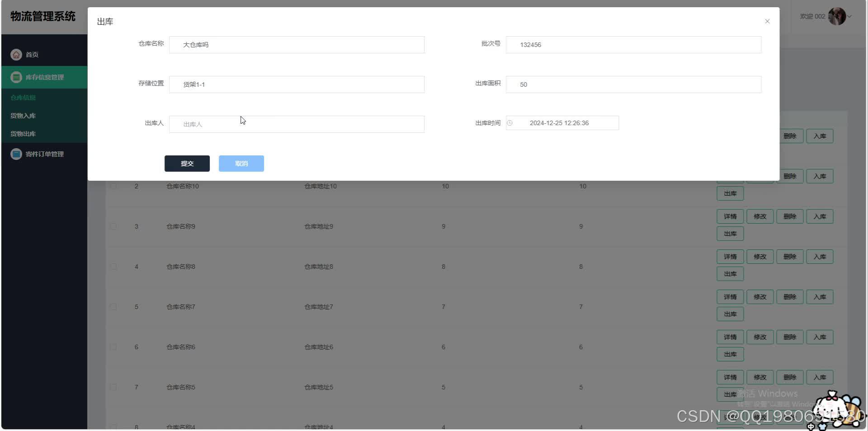Viewport: 868px width, 431px height.
Task: Click 出库 button in 仓库名称9 row
Action: (730, 234)
